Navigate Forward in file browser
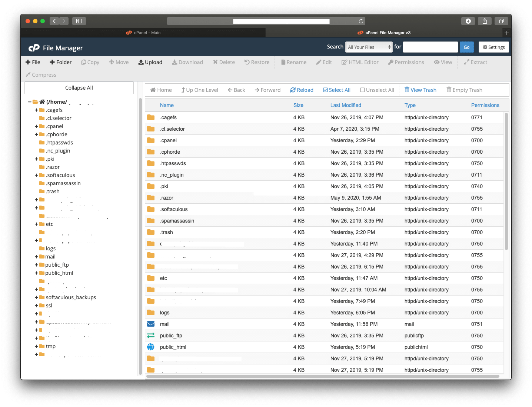This screenshot has height=407, width=532. [x=267, y=90]
